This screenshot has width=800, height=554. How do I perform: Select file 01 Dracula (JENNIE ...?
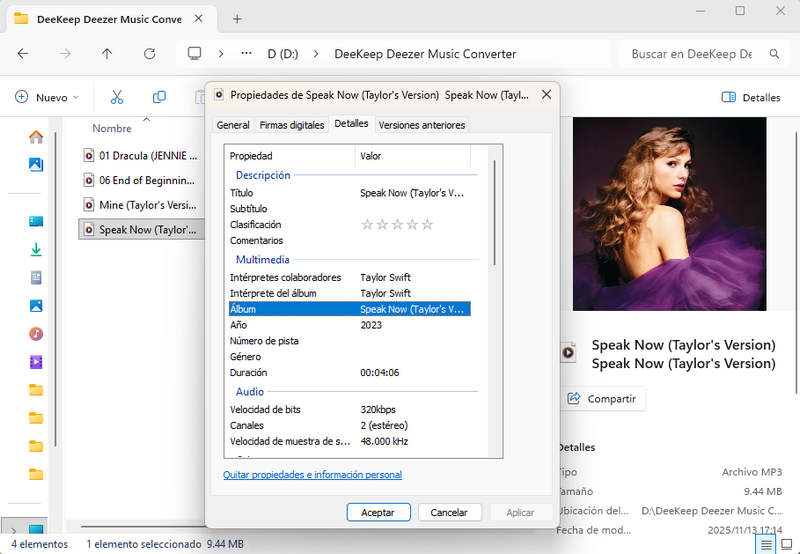141,156
